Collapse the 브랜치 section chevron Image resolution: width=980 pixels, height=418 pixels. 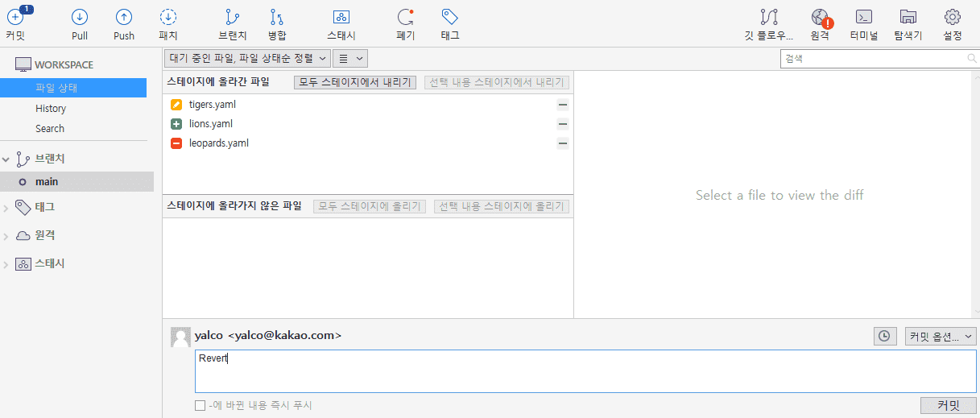(6, 159)
